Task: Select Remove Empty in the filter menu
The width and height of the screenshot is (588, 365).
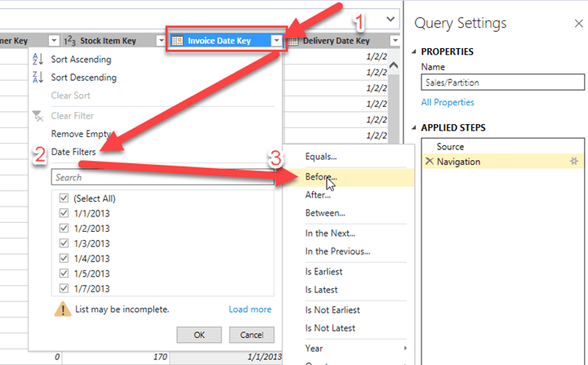Action: point(81,134)
